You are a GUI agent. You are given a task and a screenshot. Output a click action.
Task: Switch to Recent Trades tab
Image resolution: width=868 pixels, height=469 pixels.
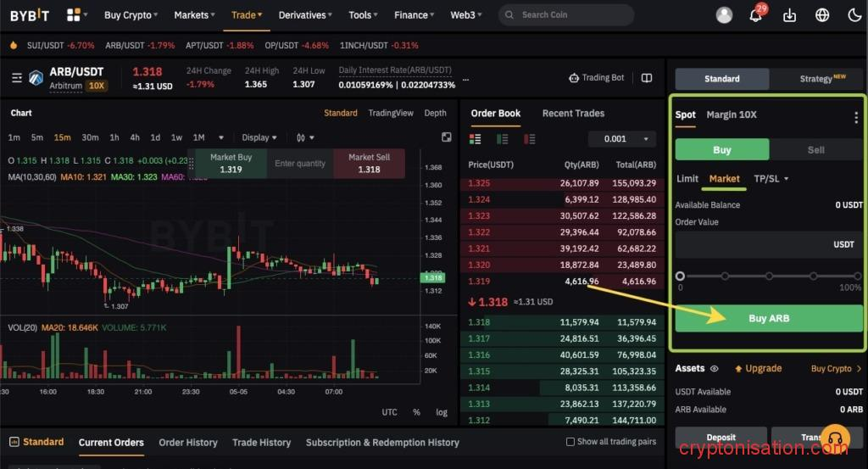[x=573, y=113]
